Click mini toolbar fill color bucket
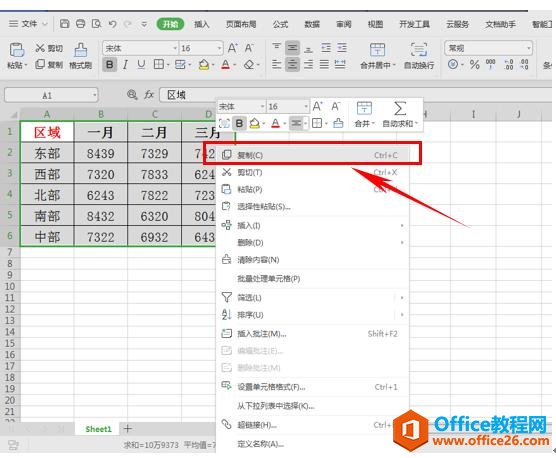 pyautogui.click(x=254, y=123)
